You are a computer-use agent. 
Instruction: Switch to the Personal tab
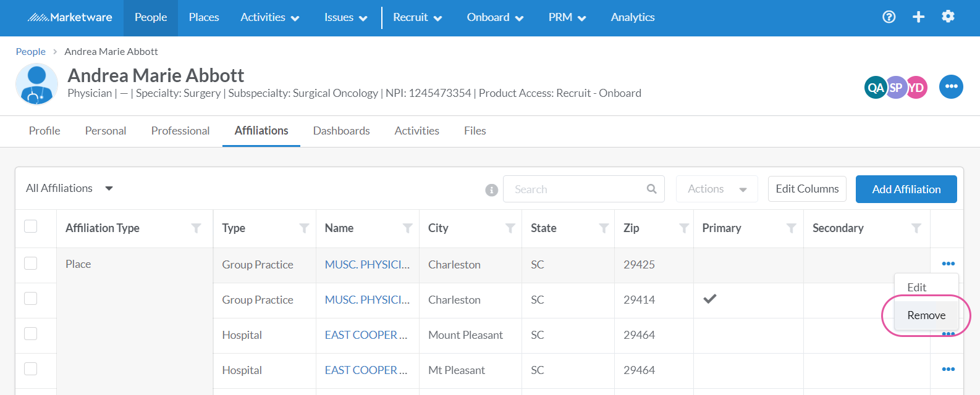click(106, 131)
